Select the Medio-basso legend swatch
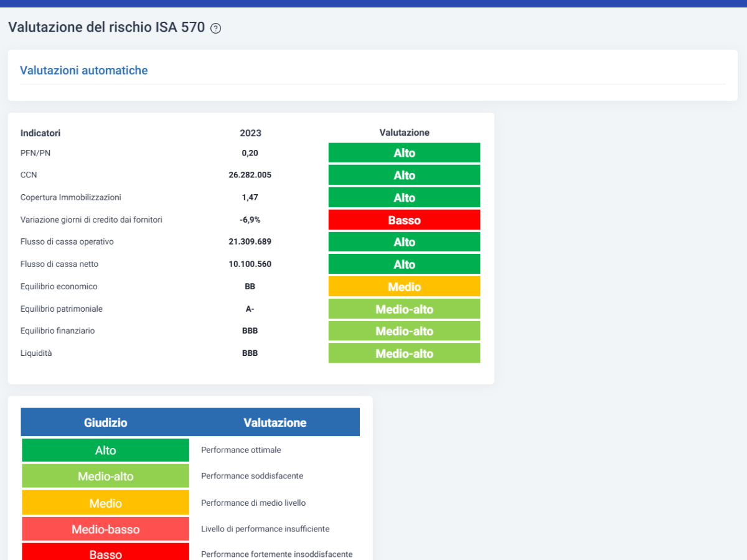 coord(106,529)
